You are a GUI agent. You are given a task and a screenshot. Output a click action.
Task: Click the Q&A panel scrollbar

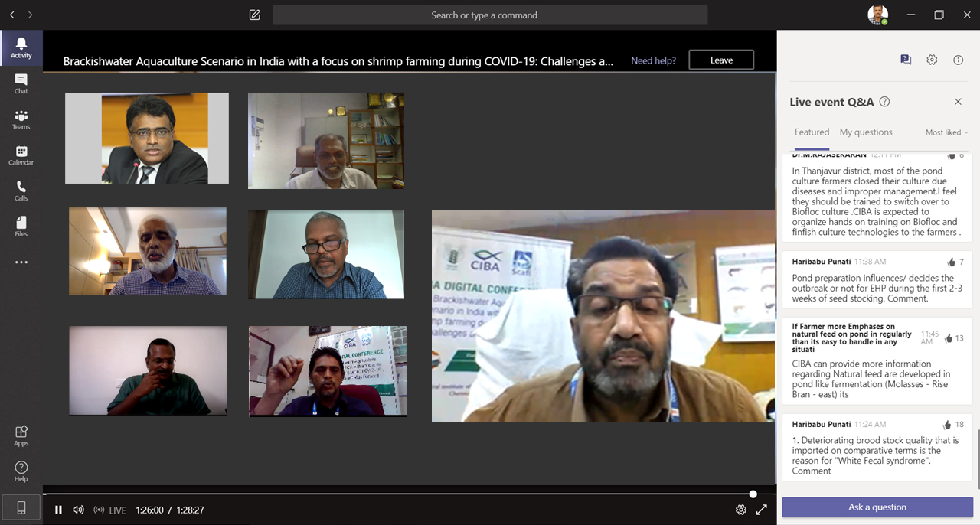(x=977, y=459)
